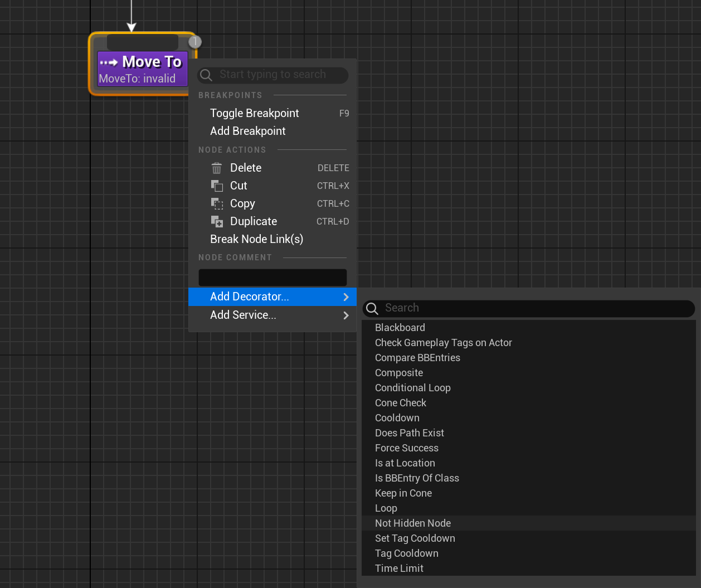The image size is (701, 588).
Task: Select the Move To task node title
Action: [x=152, y=62]
